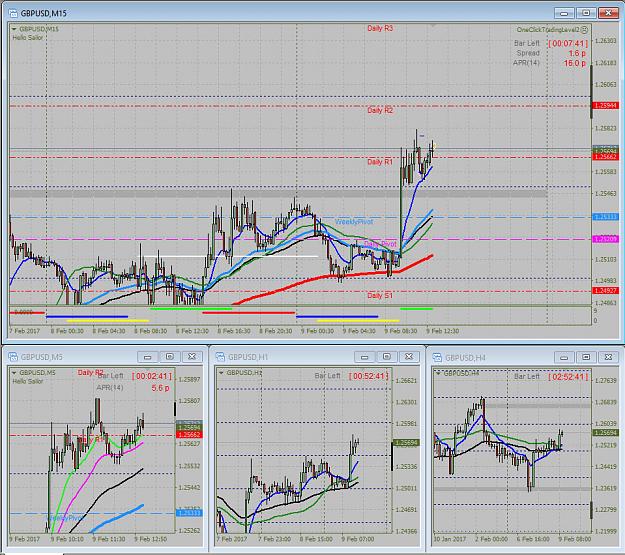This screenshot has width=625, height=555.
Task: Click the red 1.25662 price tag on M15
Action: click(x=605, y=157)
